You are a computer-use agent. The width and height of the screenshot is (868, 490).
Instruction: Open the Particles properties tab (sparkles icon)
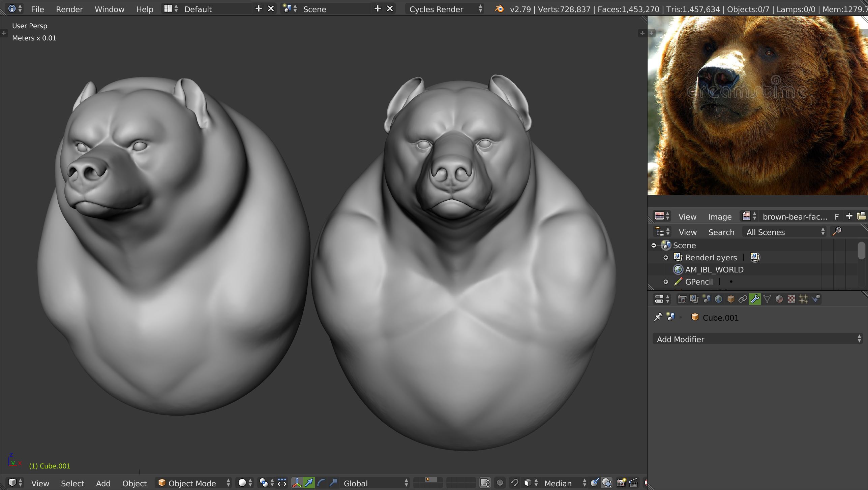803,299
